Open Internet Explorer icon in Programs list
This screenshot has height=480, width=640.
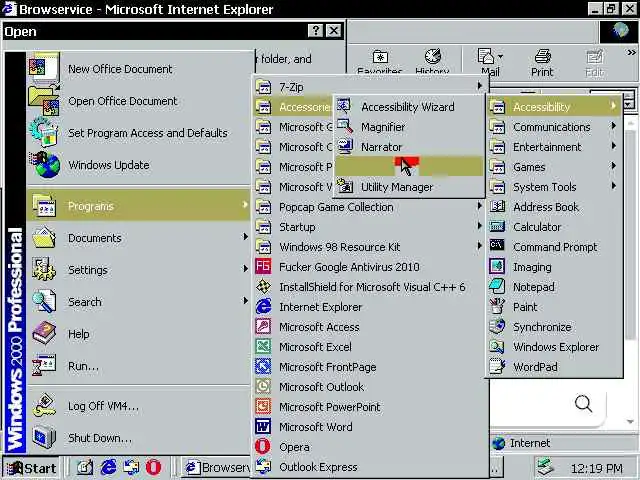click(x=263, y=307)
